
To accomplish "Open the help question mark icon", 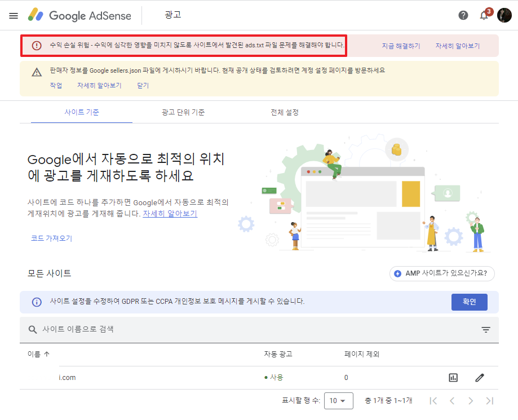I will tap(463, 15).
